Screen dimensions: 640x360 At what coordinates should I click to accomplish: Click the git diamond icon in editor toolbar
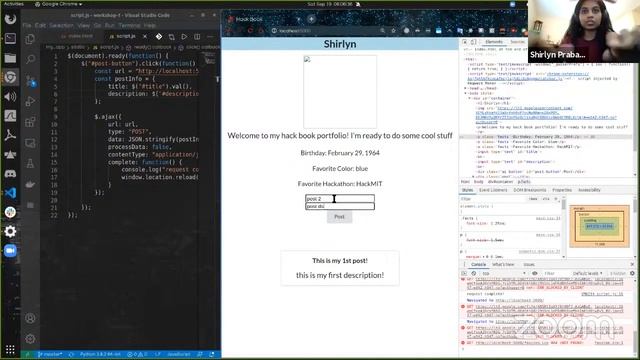coord(159,36)
